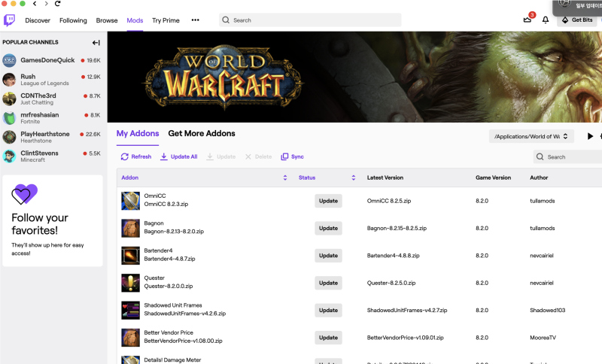Click the League of Legends game label

pos(45,83)
